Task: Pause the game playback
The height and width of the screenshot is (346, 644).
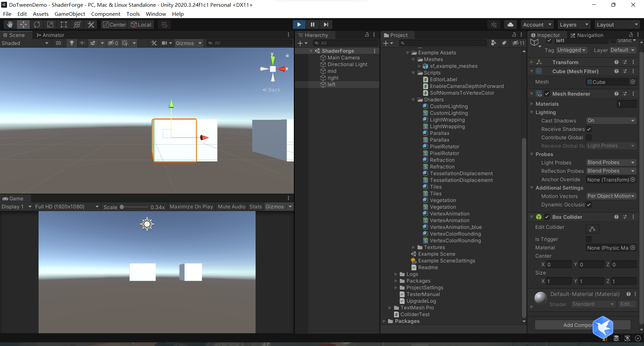Action: tap(312, 24)
